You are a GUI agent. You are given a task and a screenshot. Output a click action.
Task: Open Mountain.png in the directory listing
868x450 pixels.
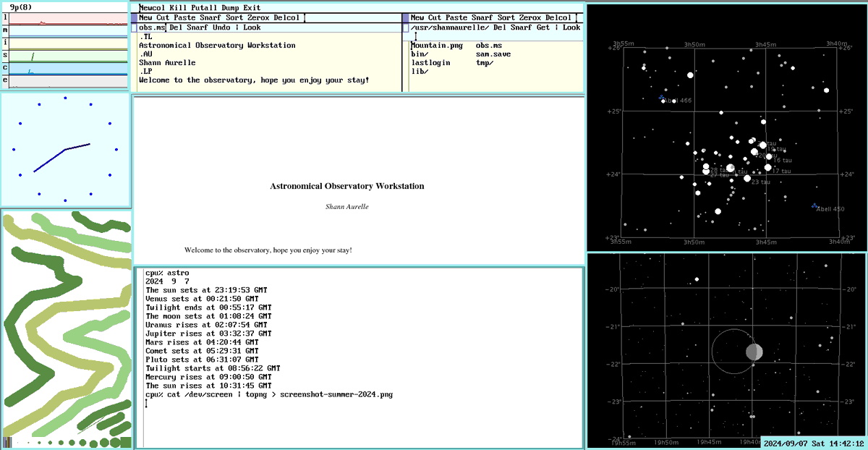(437, 46)
